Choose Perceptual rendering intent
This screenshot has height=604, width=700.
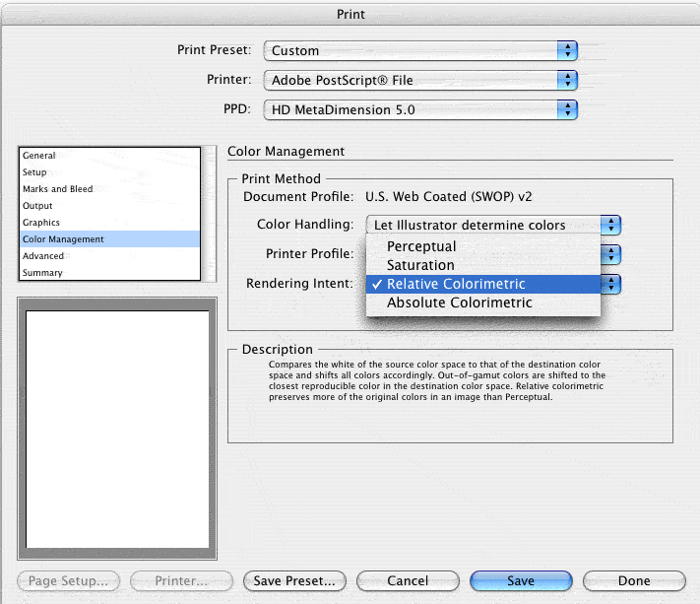click(483, 246)
